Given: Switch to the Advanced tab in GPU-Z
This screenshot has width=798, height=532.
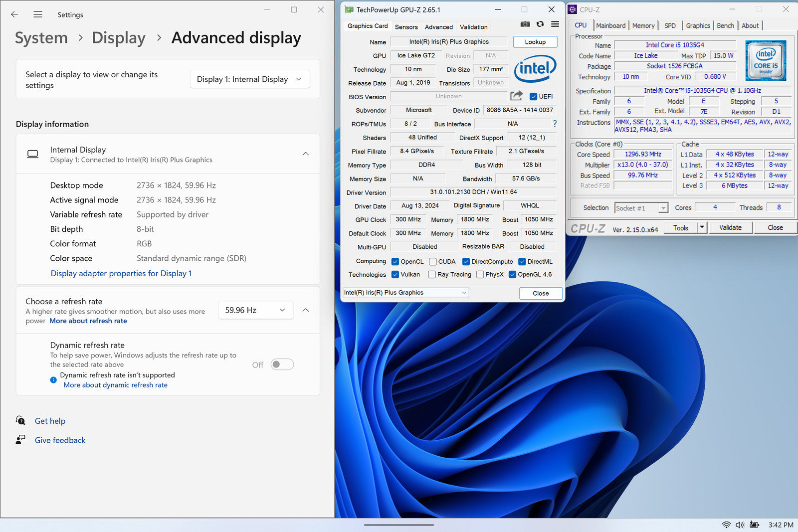Looking at the screenshot, I should 439,27.
